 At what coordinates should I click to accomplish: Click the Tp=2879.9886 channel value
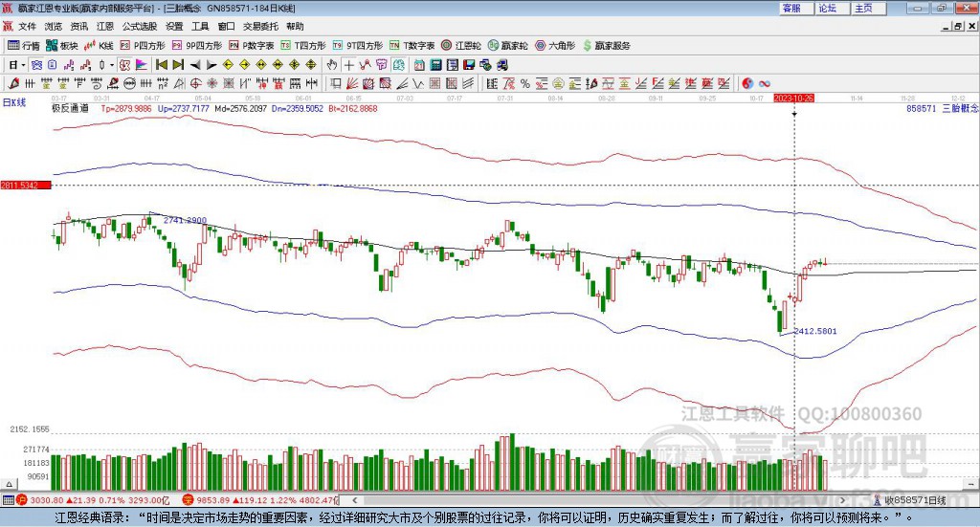(126, 108)
